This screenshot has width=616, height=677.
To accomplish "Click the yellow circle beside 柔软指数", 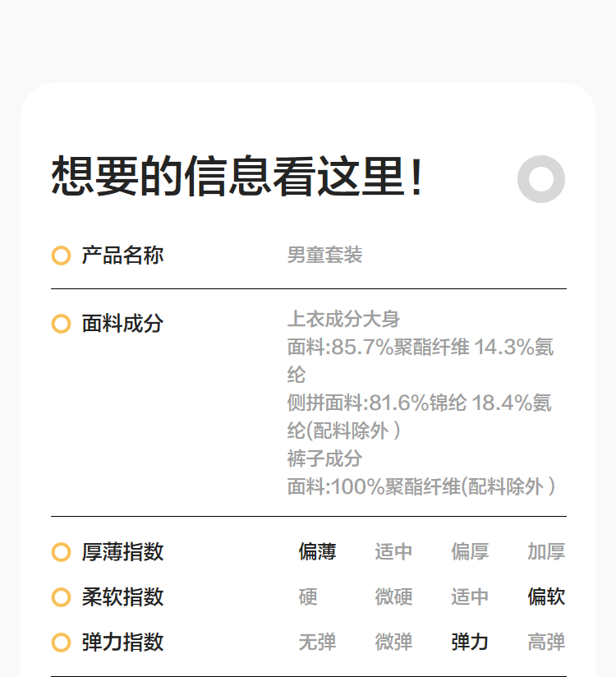I will point(61,597).
